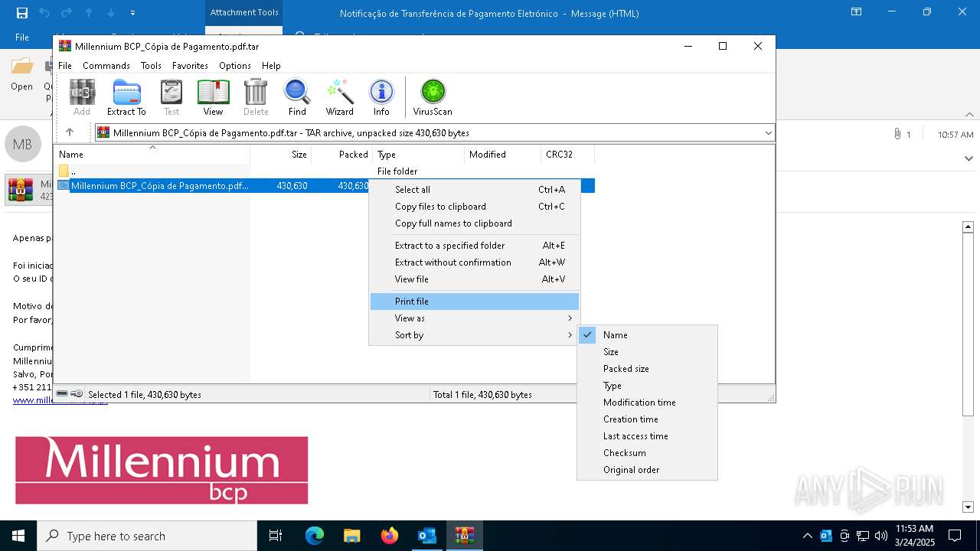Click the Extract To toolbar icon
This screenshot has height=551, width=980.
click(126, 97)
